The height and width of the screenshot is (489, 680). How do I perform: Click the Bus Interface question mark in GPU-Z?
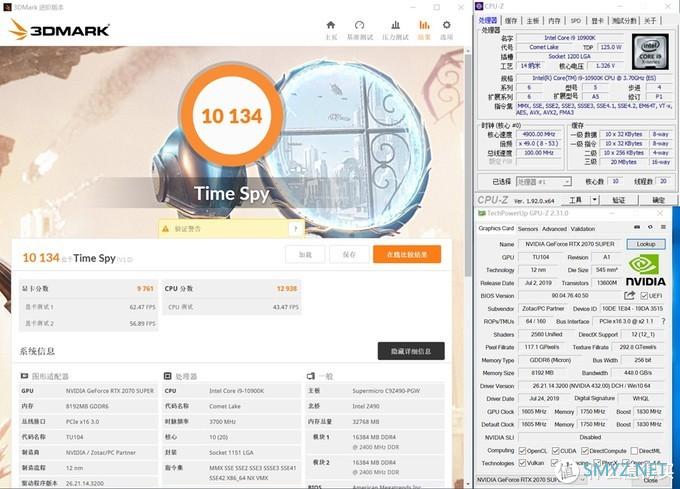tap(663, 321)
